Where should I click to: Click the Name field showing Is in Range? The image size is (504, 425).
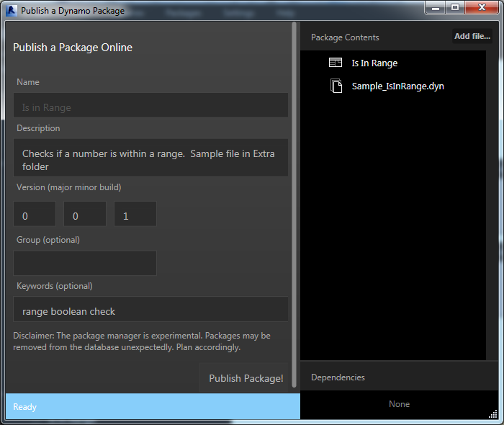tap(150, 105)
